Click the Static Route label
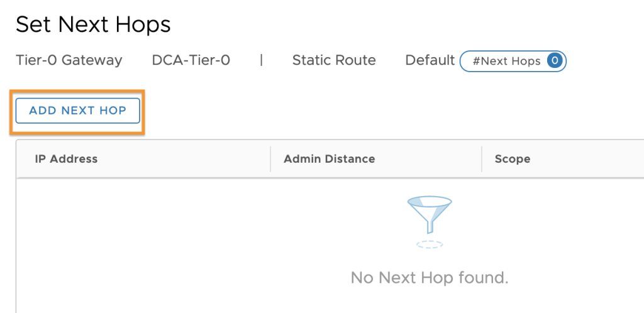 (x=334, y=60)
